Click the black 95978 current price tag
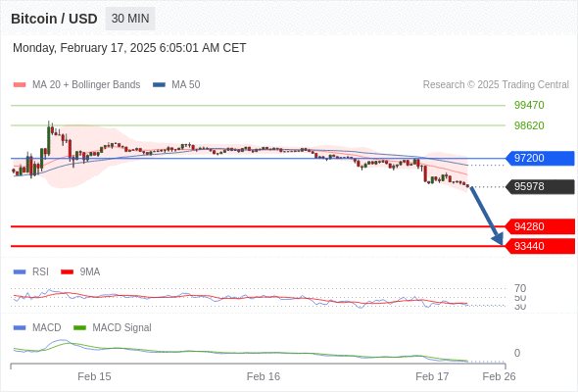Image resolution: width=578 pixels, height=392 pixels. pos(540,186)
